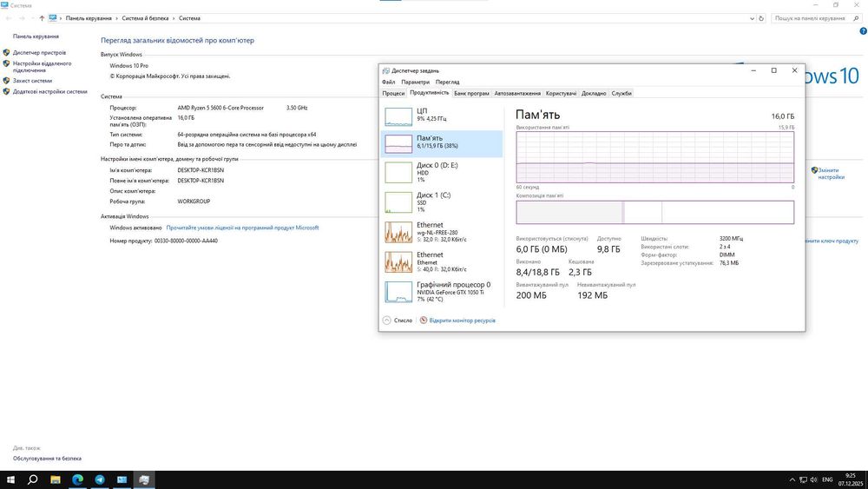The image size is (868, 489).
Task: Click shield icon beside System Protection
Action: pyautogui.click(x=6, y=81)
